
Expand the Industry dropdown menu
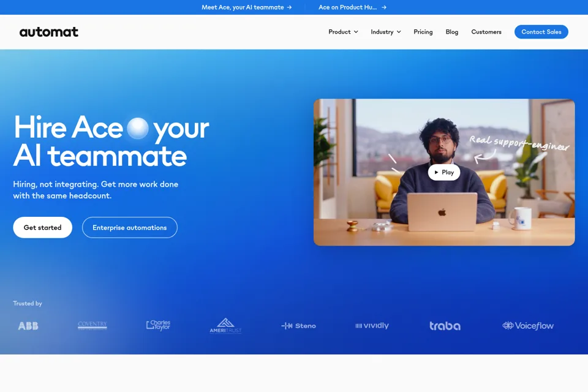pyautogui.click(x=386, y=32)
